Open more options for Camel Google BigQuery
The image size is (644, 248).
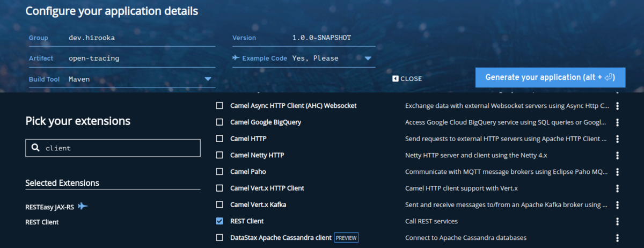[x=618, y=122]
